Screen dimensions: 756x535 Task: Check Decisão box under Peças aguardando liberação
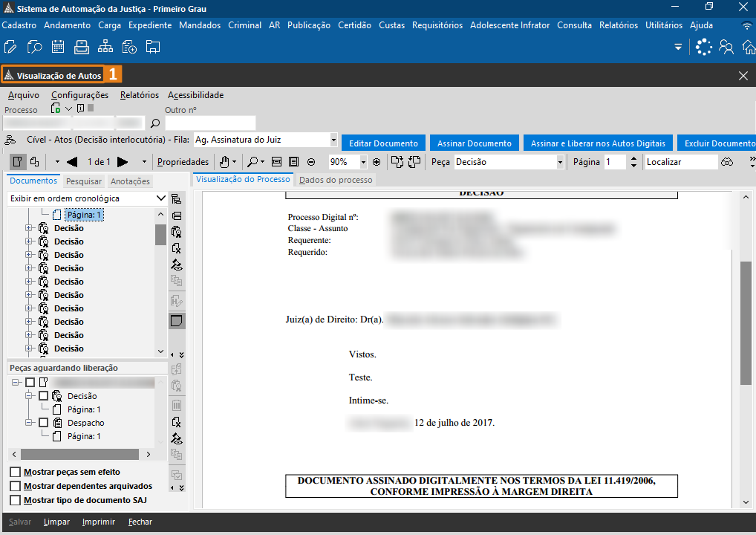[43, 396]
